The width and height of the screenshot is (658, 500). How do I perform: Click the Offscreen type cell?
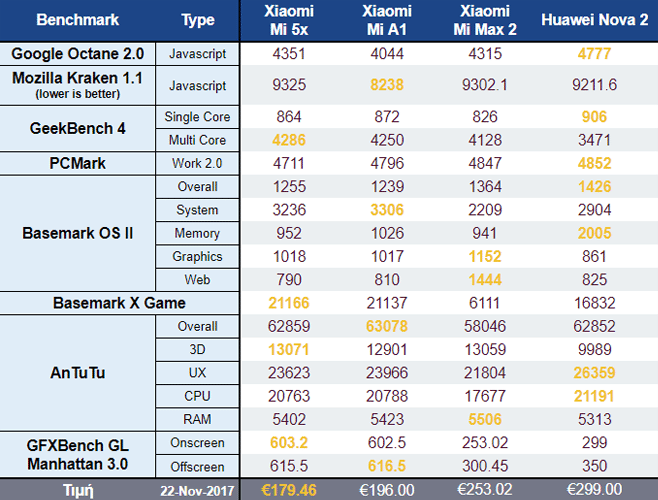197,467
